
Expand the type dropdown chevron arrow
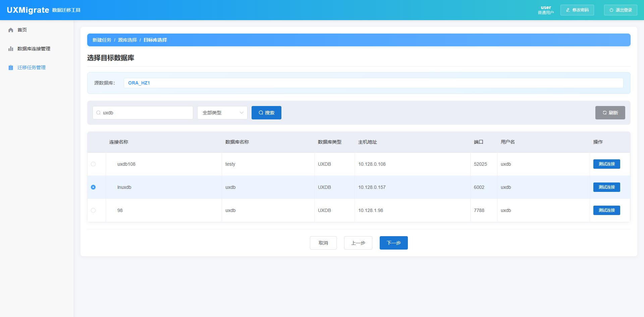pyautogui.click(x=241, y=113)
